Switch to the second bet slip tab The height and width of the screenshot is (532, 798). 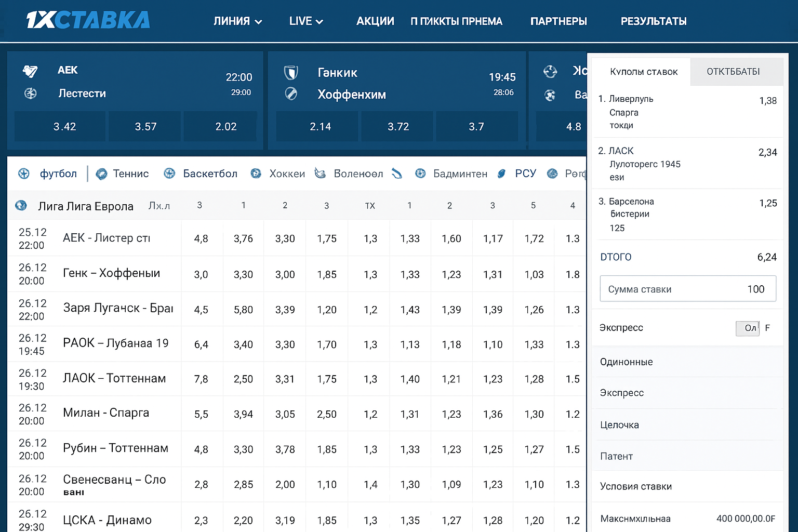[733, 72]
